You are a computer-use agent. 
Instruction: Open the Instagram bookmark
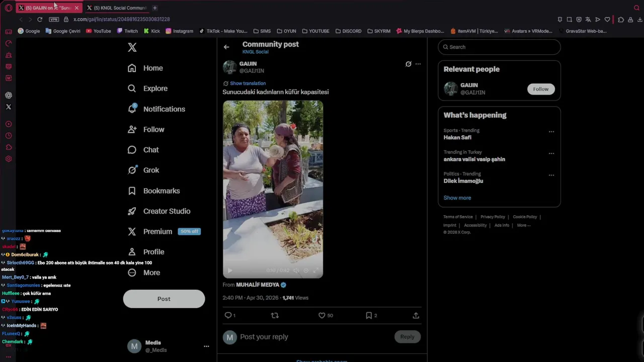[x=179, y=31]
